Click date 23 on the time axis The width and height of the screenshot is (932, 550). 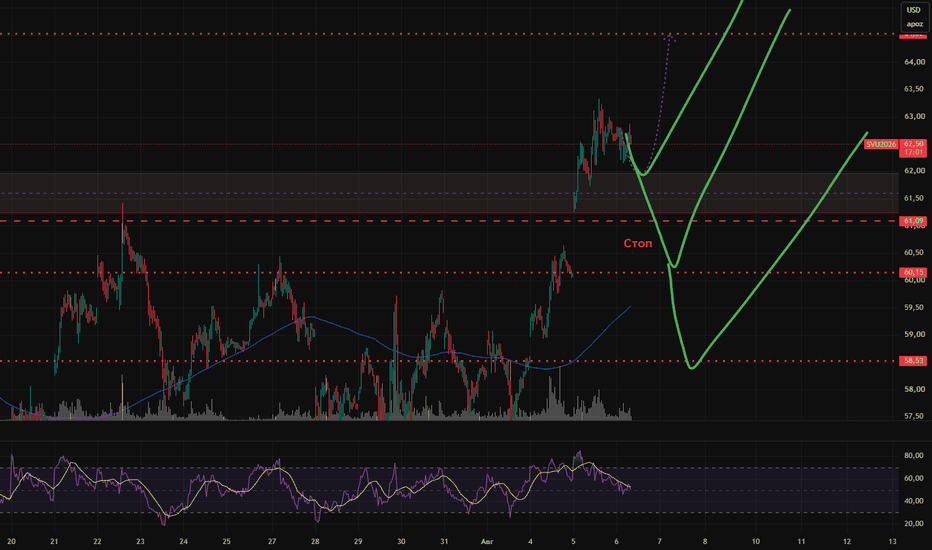click(x=140, y=542)
